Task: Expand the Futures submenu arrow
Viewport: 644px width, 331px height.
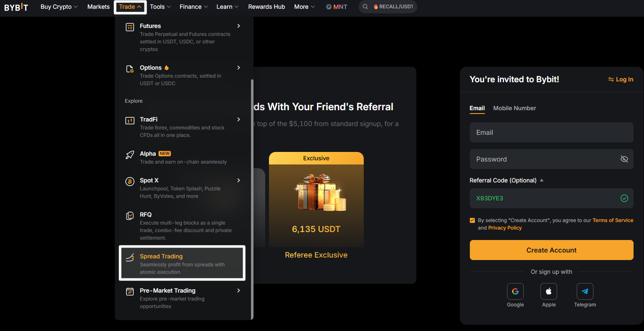Action: coord(238,26)
